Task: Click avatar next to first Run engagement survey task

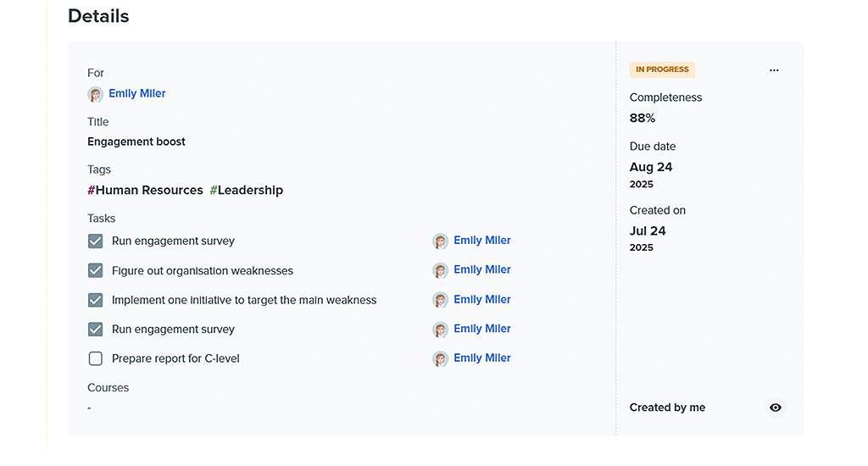Action: pyautogui.click(x=440, y=241)
